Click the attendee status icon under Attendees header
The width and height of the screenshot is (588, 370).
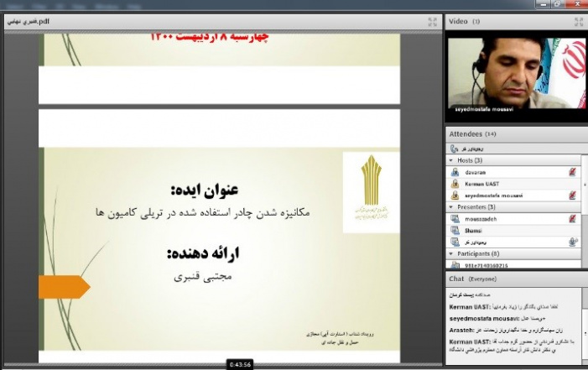point(454,148)
